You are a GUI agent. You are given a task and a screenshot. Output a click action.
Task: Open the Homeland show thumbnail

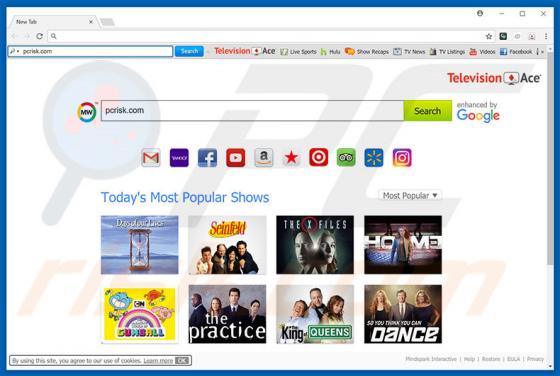coord(403,245)
